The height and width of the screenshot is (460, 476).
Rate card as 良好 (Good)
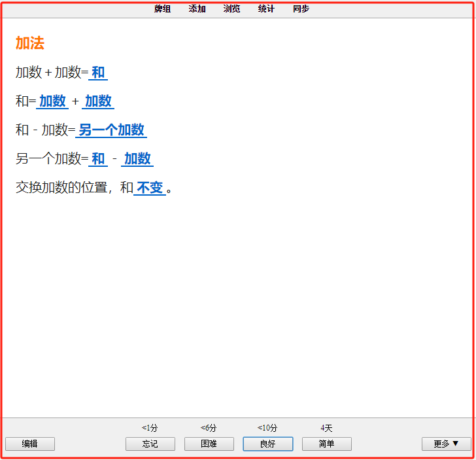(268, 444)
